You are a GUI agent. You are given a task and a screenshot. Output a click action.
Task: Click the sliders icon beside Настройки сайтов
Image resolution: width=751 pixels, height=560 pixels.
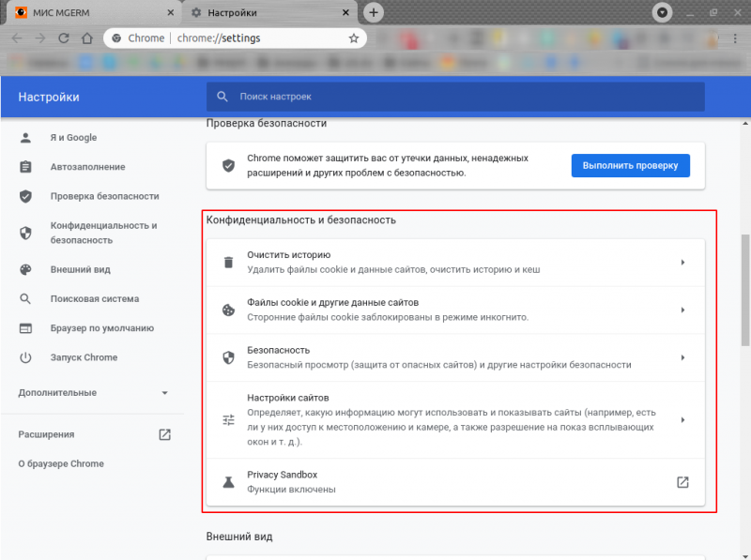227,419
